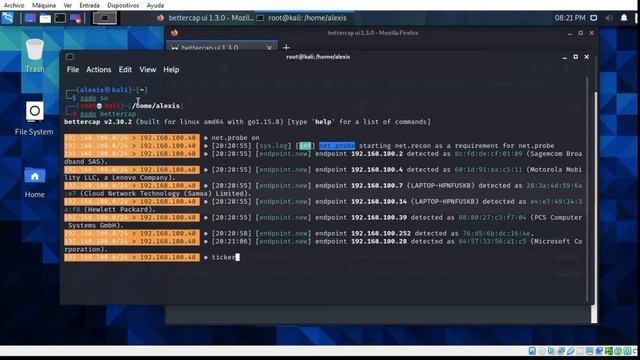Click endpoint address 192.168.100.4
Image resolution: width=640 pixels, height=360 pixels.
pos(377,169)
